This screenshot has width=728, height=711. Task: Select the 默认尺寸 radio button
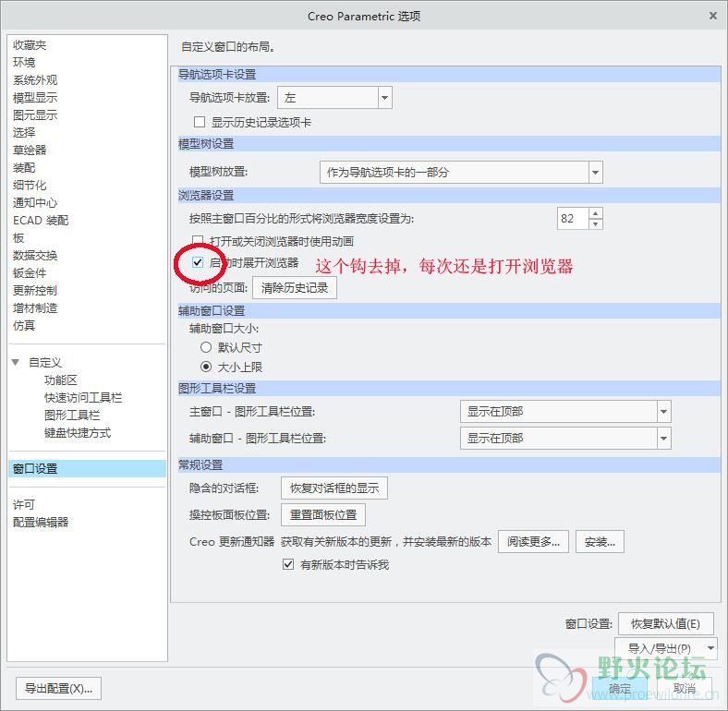click(206, 347)
